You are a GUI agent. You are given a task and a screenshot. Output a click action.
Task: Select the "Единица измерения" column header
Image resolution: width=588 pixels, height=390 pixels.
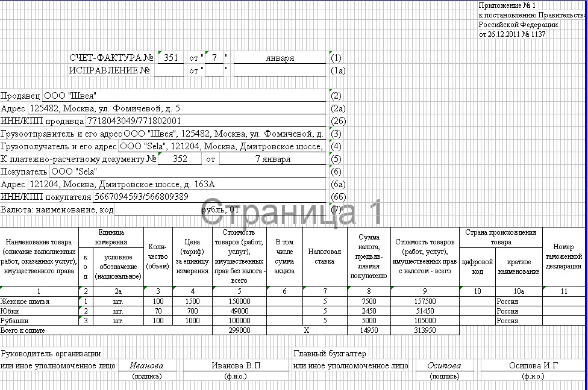111,237
